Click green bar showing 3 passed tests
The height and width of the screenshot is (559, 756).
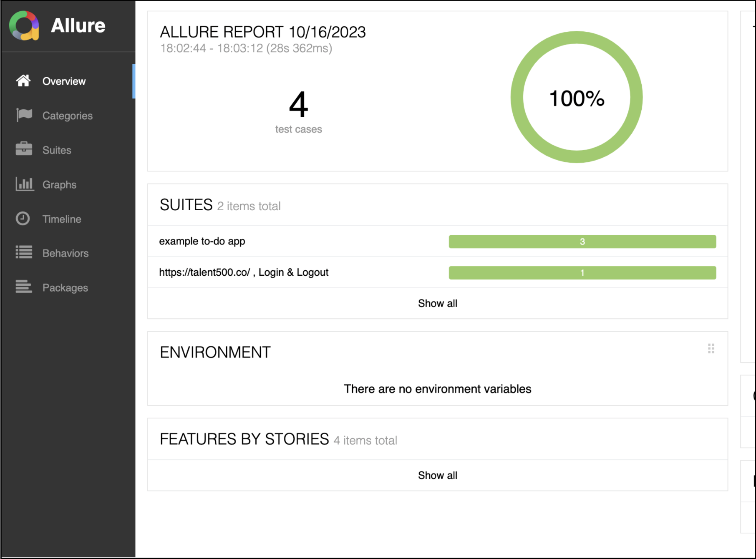coord(582,242)
